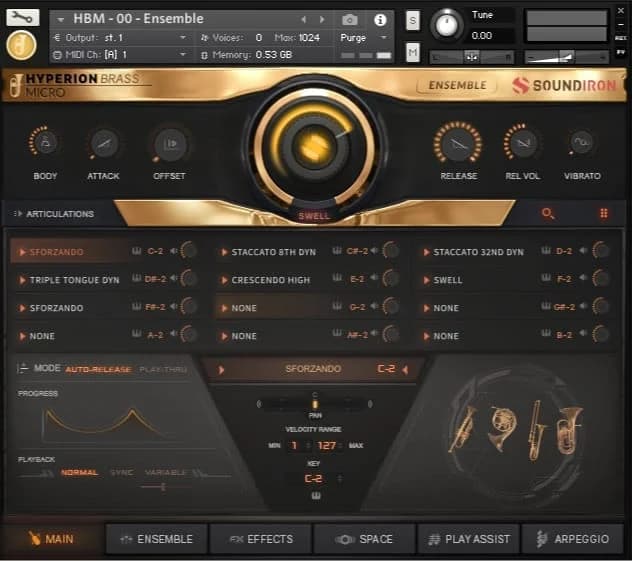Click the camera snapshot icon
Image resolution: width=632 pixels, height=561 pixels.
click(350, 19)
